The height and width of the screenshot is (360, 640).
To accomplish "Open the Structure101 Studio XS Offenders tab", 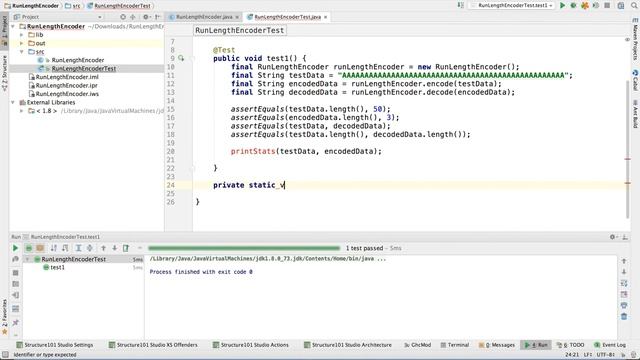I will point(153,345).
